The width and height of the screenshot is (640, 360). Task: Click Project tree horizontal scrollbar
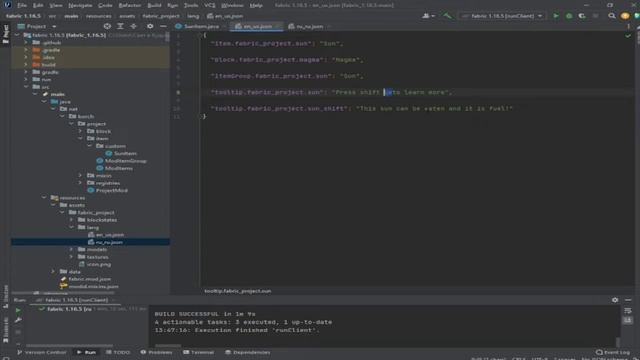pyautogui.click(x=63, y=293)
